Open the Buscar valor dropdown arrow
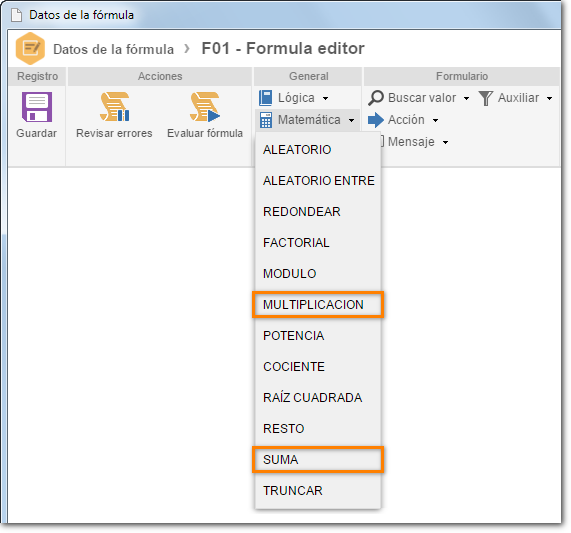 pyautogui.click(x=466, y=98)
